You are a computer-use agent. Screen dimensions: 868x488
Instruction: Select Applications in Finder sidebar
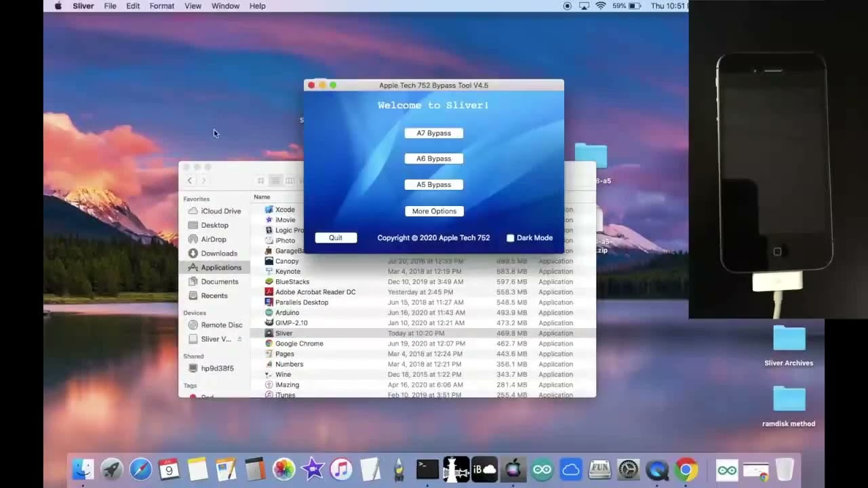click(x=214, y=268)
